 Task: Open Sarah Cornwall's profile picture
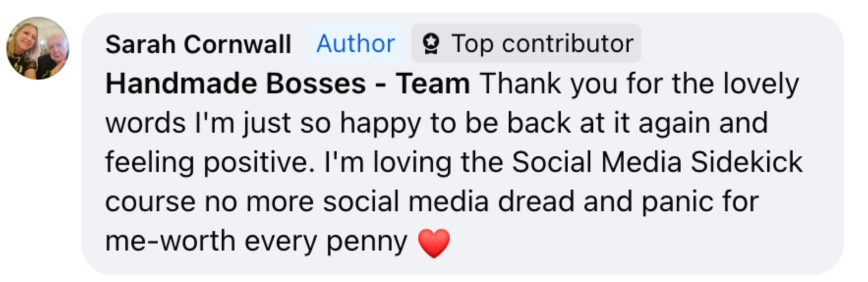click(x=38, y=48)
